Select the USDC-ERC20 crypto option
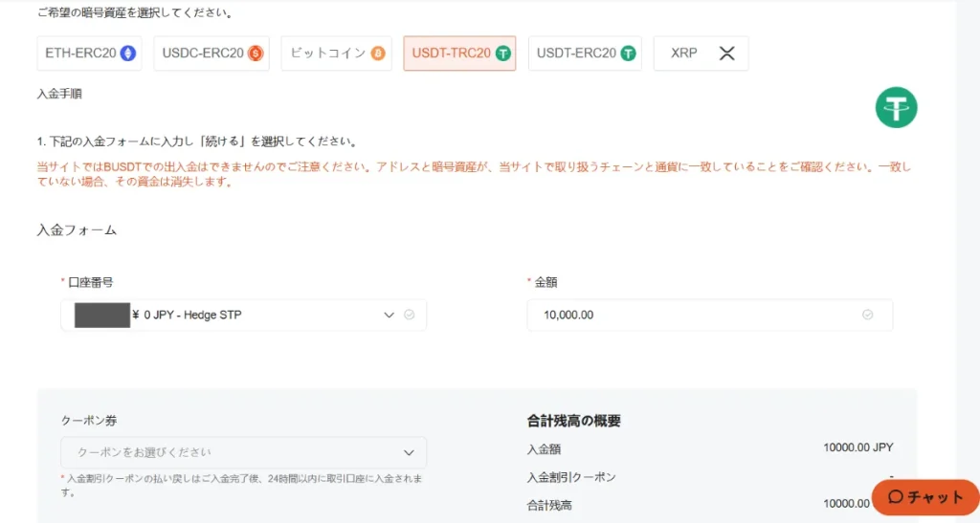 212,53
